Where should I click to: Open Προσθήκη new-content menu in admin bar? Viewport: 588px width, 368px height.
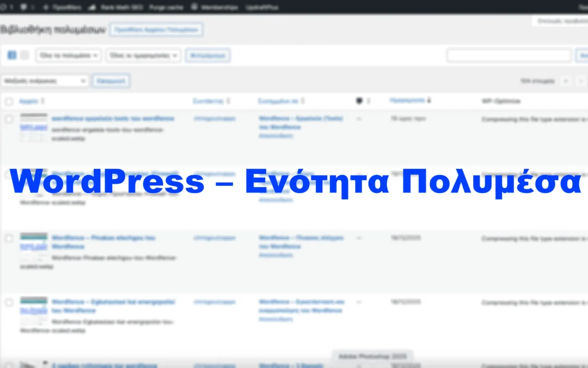click(63, 7)
